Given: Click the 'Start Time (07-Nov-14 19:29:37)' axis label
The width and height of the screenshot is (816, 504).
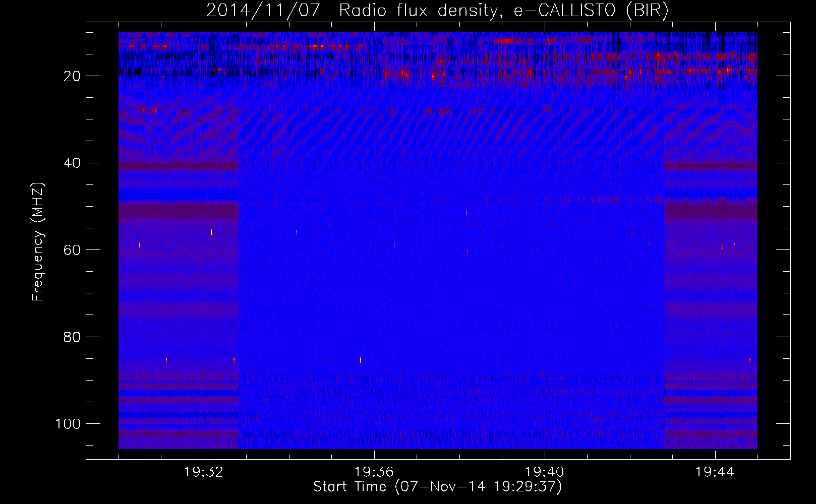Looking at the screenshot, I should [x=437, y=487].
